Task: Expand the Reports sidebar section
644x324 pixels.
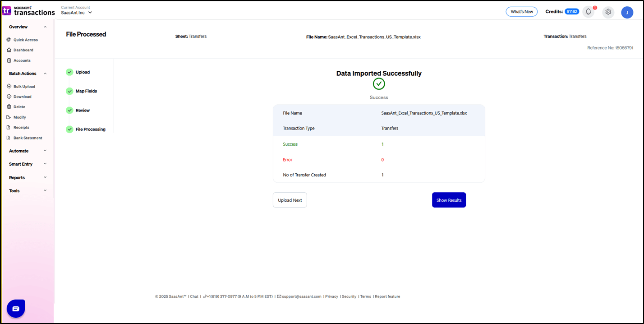Action: click(28, 178)
